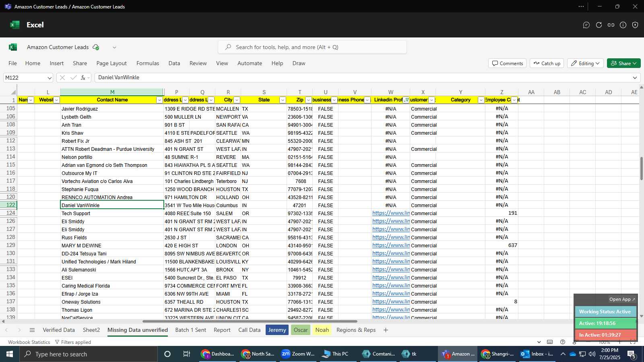
Task: Click the Workbook Statistics status entry
Action: click(x=29, y=342)
